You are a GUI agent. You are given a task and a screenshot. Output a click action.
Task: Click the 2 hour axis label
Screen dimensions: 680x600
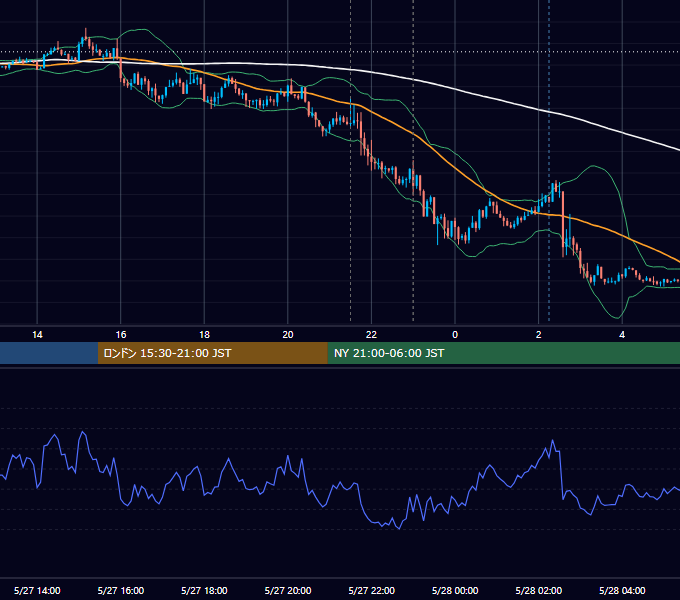coord(539,335)
